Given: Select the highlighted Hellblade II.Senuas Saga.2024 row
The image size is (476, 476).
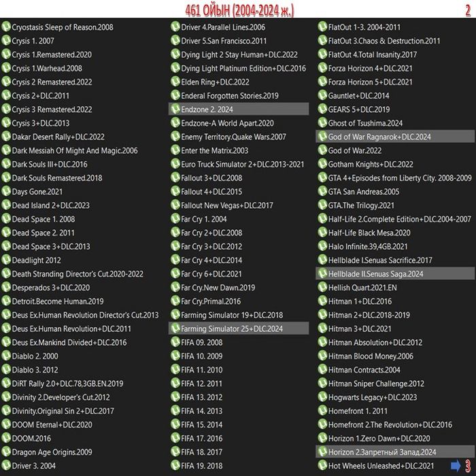Looking at the screenshot, I should click(x=395, y=273).
